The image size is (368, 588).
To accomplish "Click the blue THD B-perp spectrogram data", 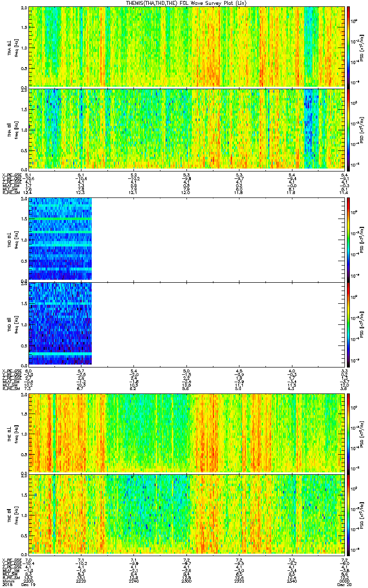I will click(x=60, y=240).
